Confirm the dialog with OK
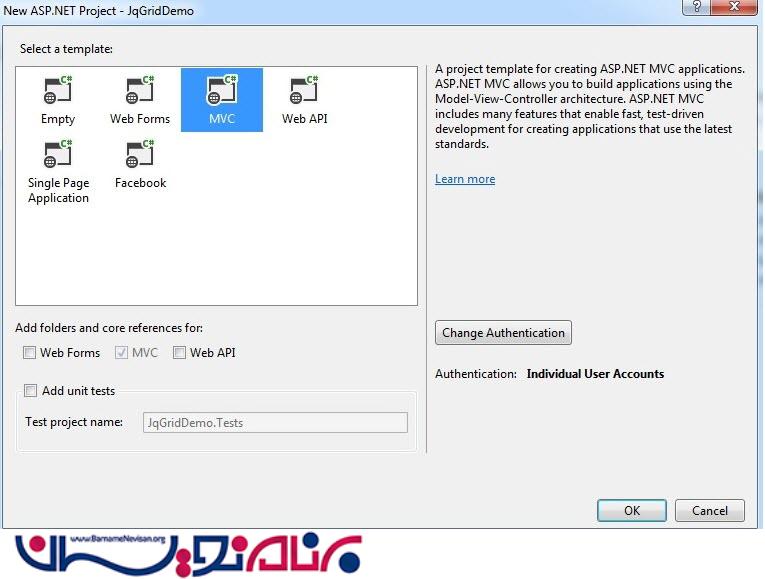This screenshot has width=765, height=579. tap(632, 511)
